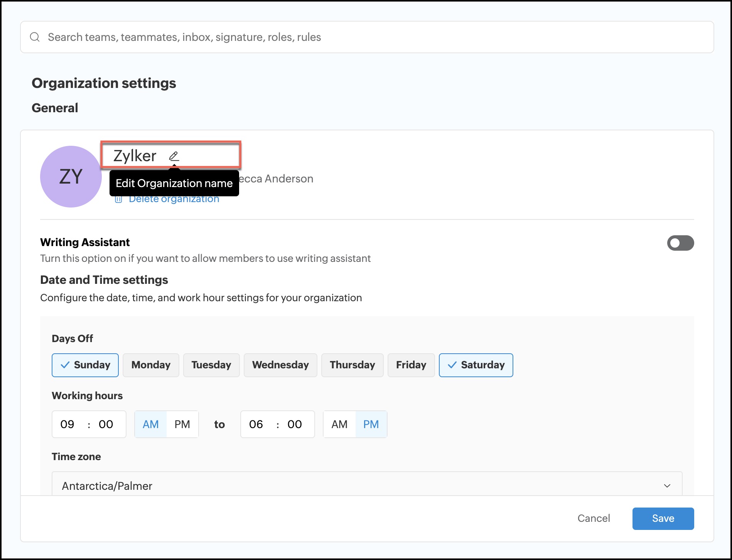Screen dimensions: 732x560
Task: Mark Thursday as a day off
Action: pyautogui.click(x=353, y=365)
